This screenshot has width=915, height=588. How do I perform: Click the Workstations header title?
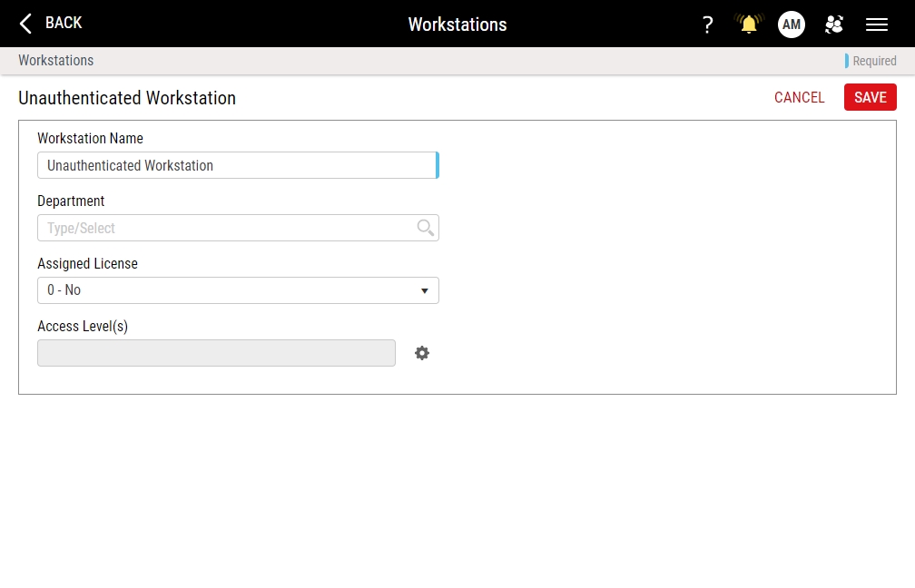(457, 24)
